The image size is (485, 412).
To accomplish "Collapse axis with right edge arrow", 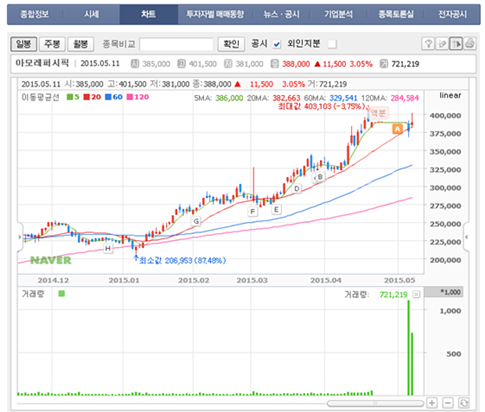I will point(466,237).
